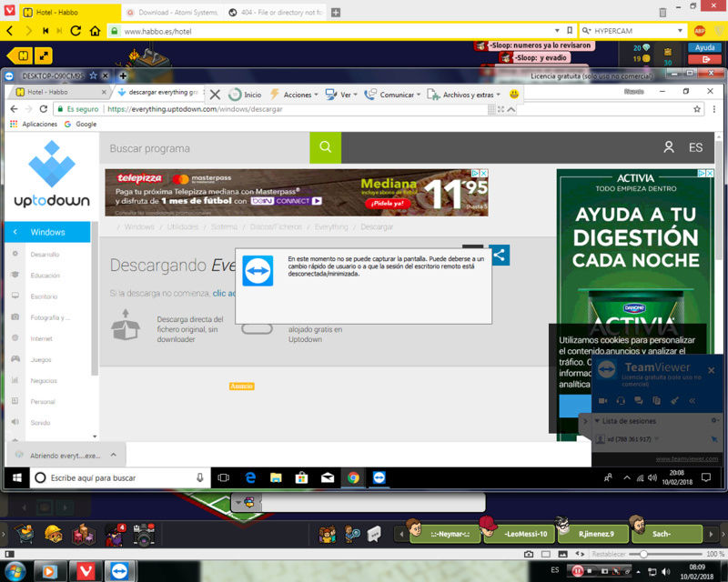Open the Habbo catalog shop icon
This screenshot has height=582, width=728.
pyautogui.click(x=24, y=533)
